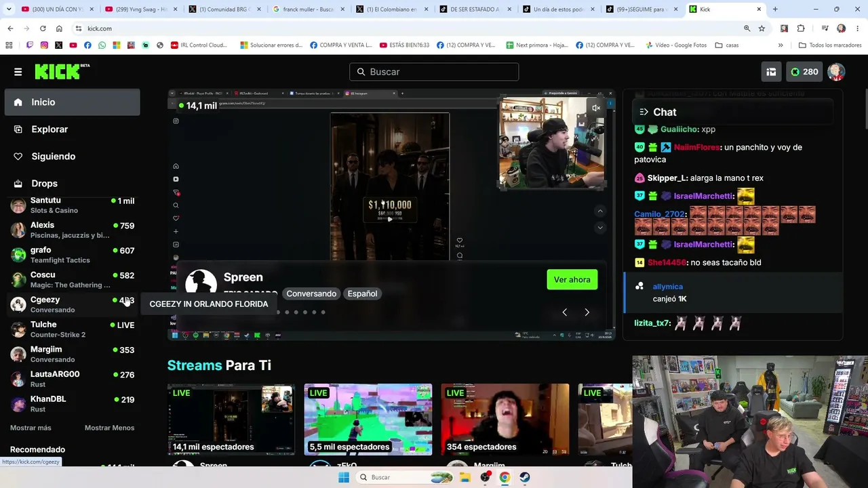Open the Chrome apps grid icon
Image resolution: width=868 pixels, height=488 pixels.
(x=9, y=45)
